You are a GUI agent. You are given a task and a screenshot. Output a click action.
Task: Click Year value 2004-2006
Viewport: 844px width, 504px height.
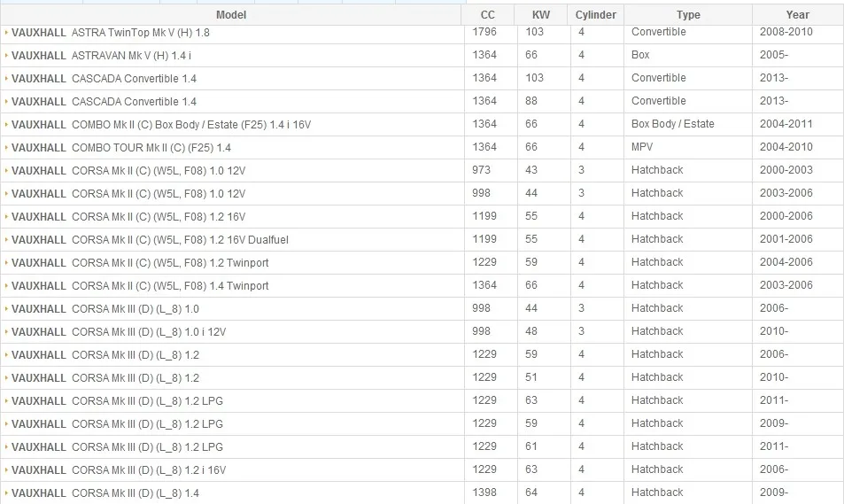click(x=786, y=262)
